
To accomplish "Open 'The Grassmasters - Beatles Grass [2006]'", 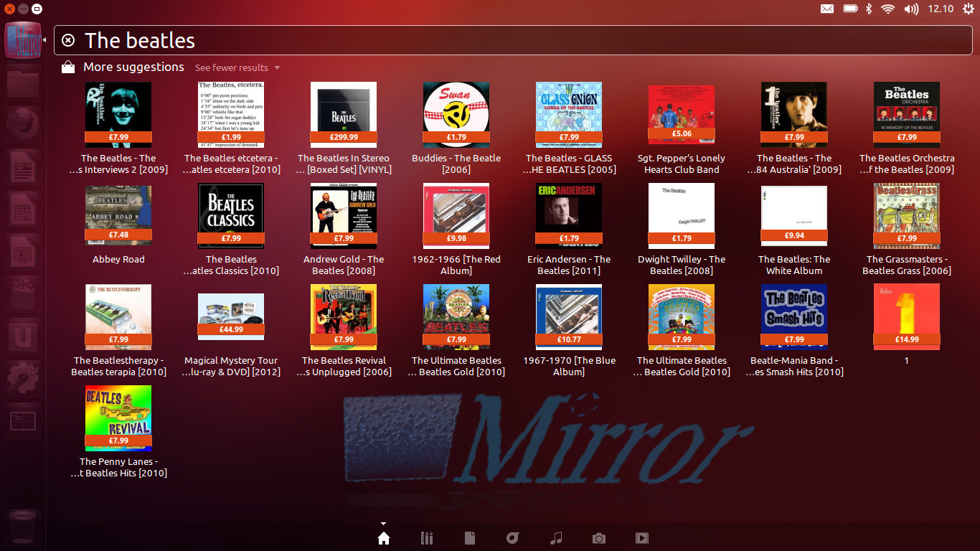I will point(907,229).
